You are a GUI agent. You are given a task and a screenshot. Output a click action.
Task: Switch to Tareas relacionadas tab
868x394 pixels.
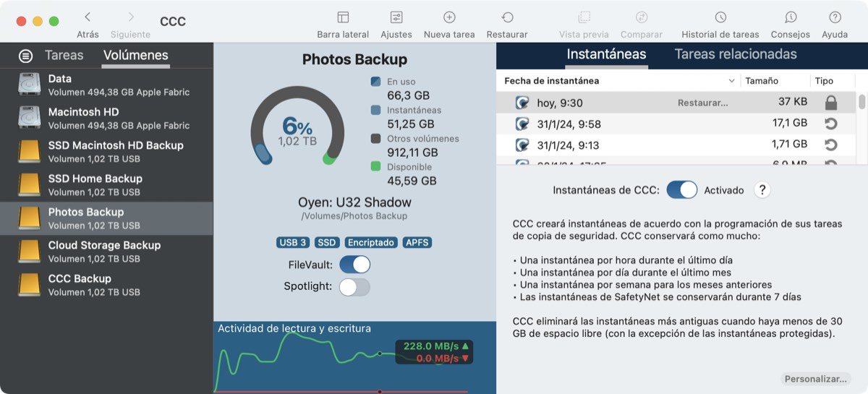tap(736, 54)
